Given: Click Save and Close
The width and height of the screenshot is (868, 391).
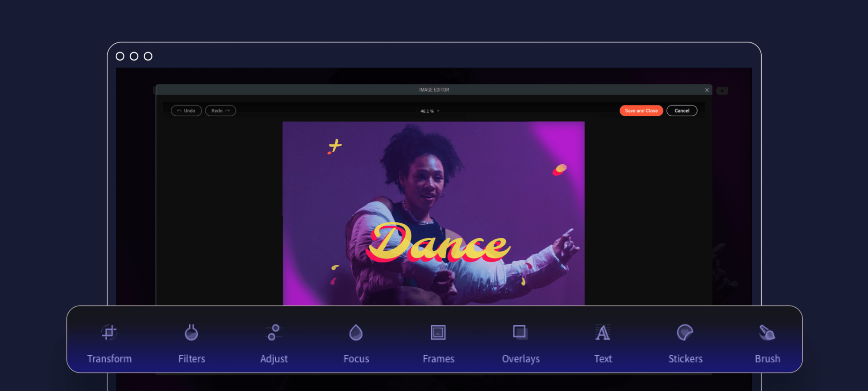Looking at the screenshot, I should pos(641,111).
